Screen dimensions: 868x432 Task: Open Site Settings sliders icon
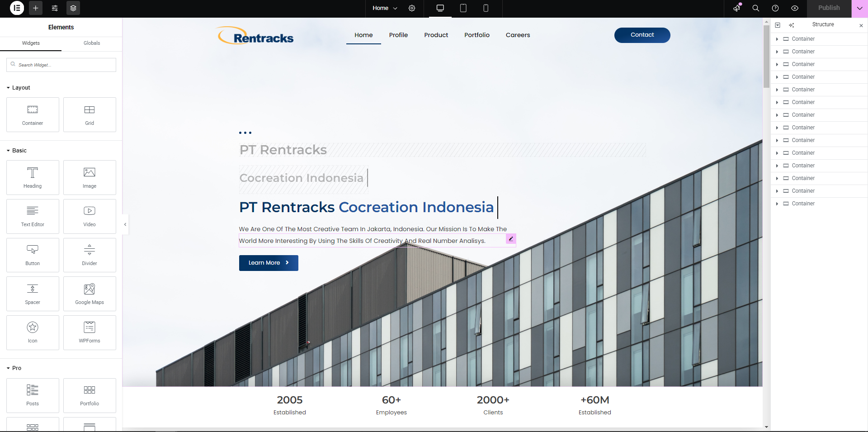[55, 8]
